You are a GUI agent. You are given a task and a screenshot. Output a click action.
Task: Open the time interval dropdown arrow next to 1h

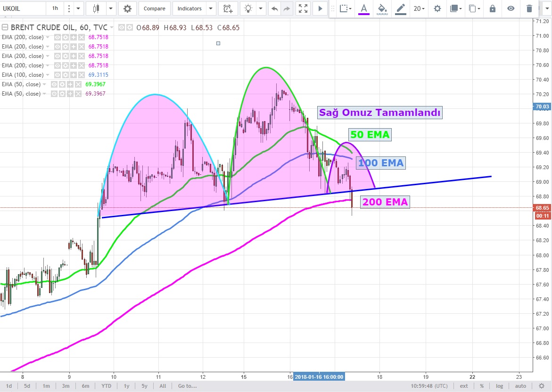[78, 8]
